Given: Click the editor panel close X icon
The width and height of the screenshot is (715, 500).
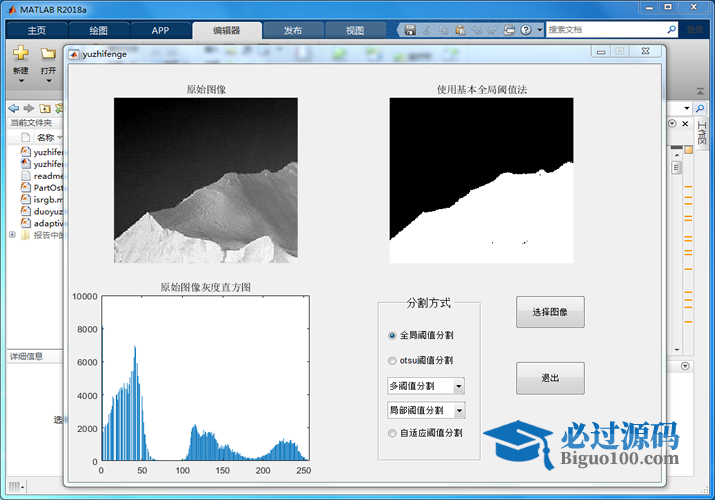Looking at the screenshot, I should 685,124.
